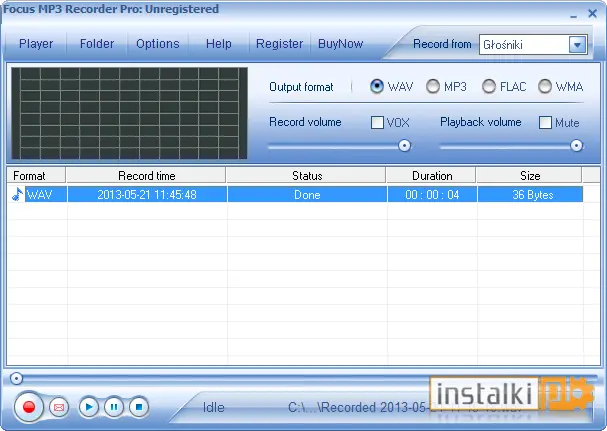The width and height of the screenshot is (607, 431).
Task: Click the playback position slider handle
Action: (16, 378)
